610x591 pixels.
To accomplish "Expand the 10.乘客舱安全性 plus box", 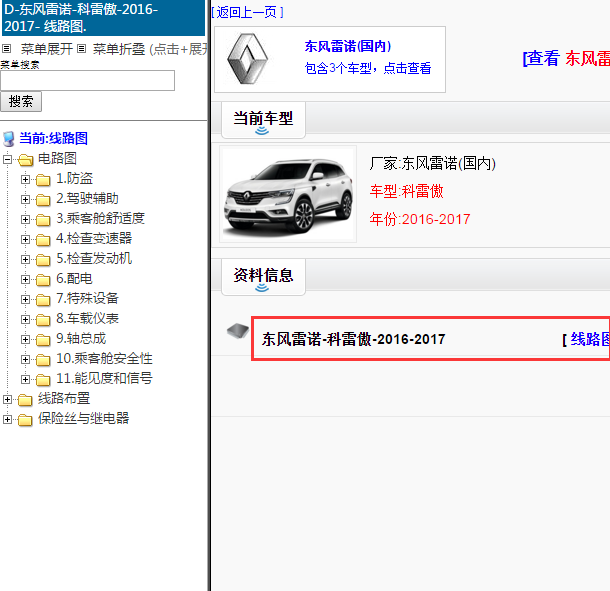I will pos(25,359).
